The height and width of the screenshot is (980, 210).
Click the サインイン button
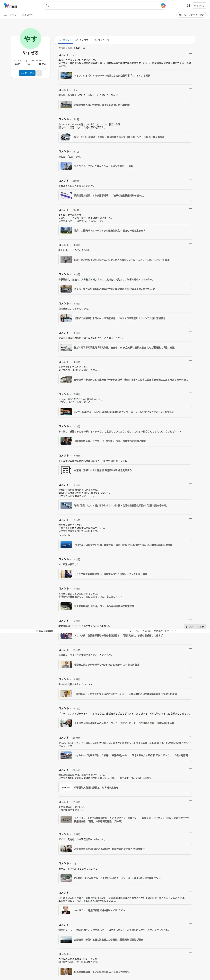click(x=199, y=6)
